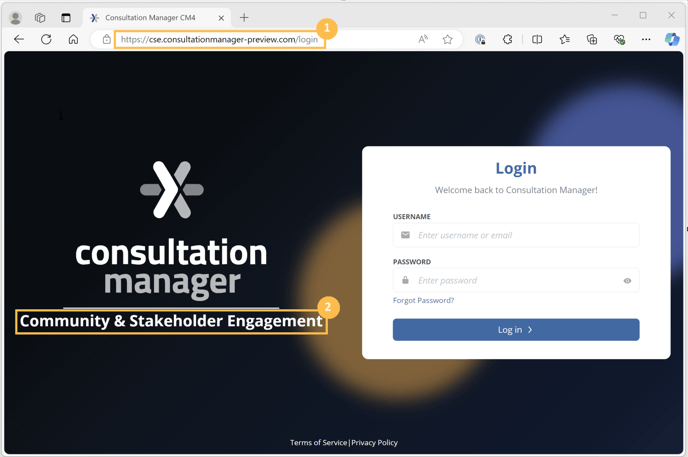The width and height of the screenshot is (688, 457).
Task: Toggle password visibility eye icon
Action: point(627,281)
